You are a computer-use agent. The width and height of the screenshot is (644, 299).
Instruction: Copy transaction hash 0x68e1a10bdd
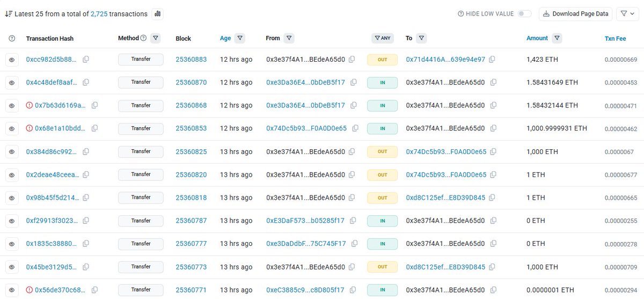[x=94, y=128]
